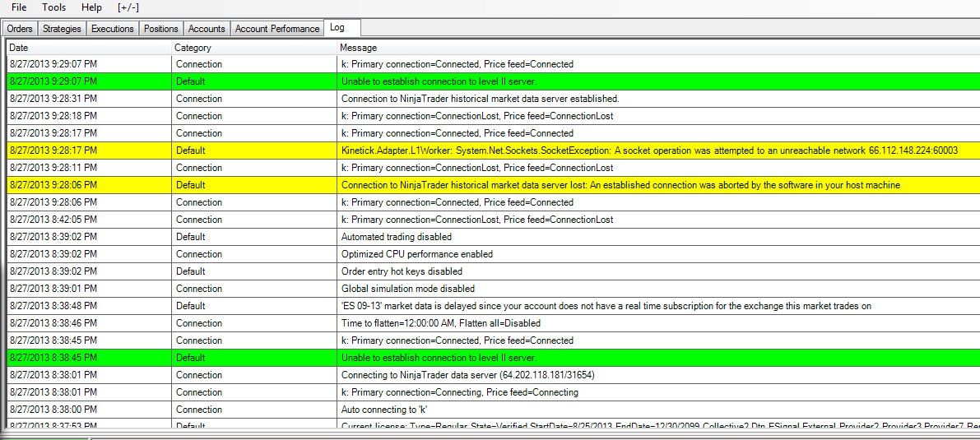
Task: Select the "Auto connecting to 'k'" message
Action: (x=383, y=410)
